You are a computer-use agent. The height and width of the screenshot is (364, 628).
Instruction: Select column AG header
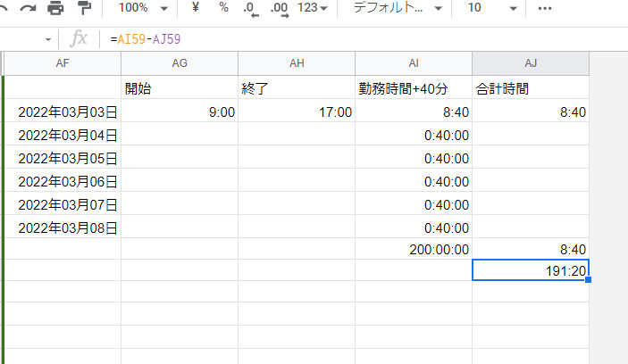[179, 63]
